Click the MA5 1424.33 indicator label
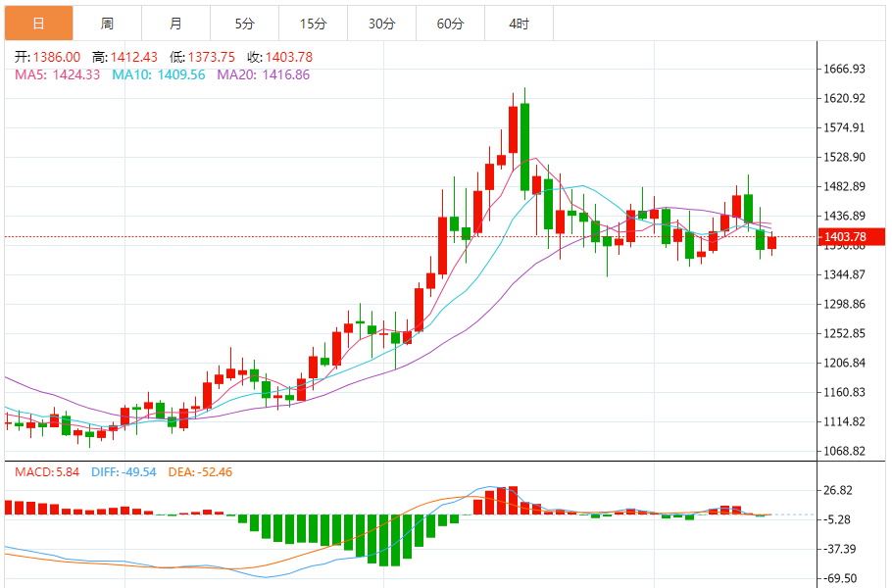The width and height of the screenshot is (892, 588). [57, 74]
